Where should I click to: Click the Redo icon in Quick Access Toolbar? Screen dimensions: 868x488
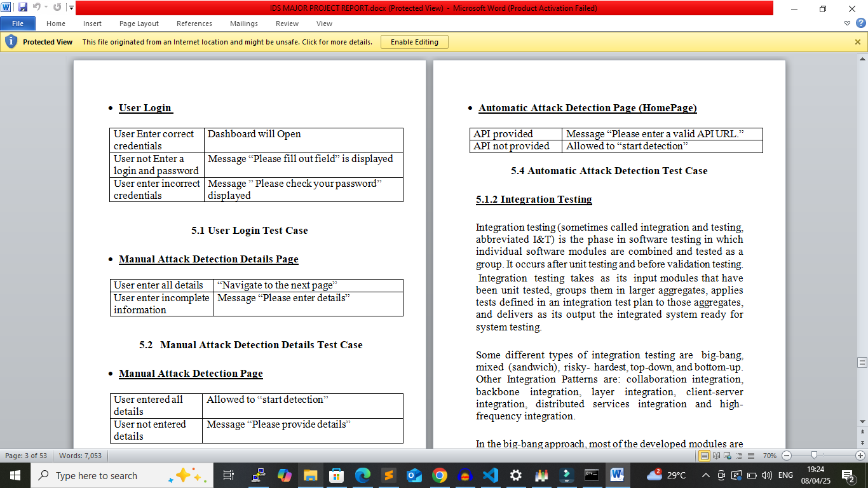pos(57,8)
